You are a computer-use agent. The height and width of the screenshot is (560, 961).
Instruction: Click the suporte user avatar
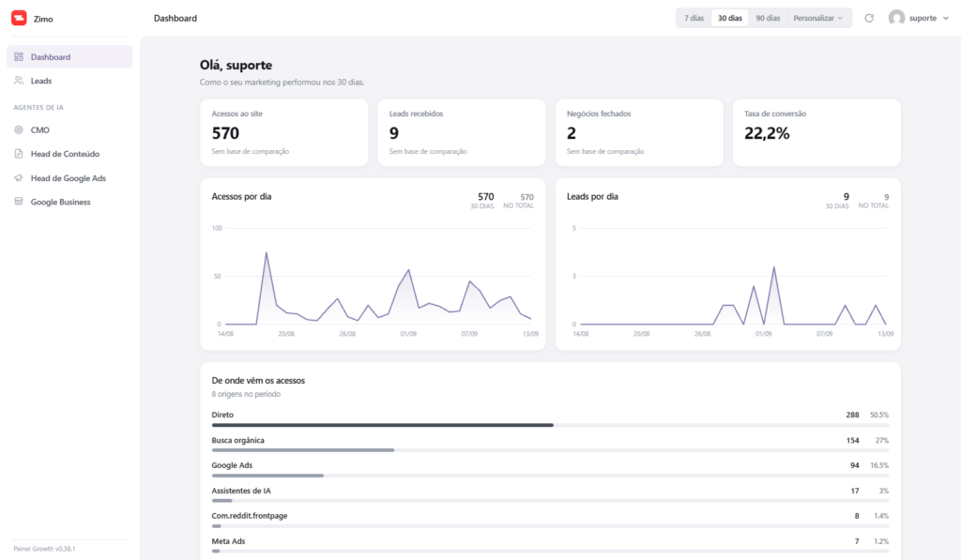(896, 18)
